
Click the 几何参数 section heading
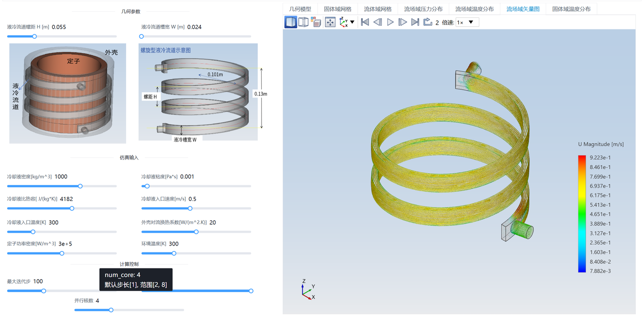click(131, 12)
